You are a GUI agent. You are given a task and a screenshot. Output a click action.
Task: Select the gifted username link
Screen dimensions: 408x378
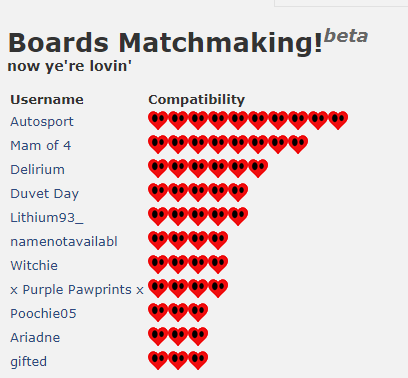pos(29,362)
